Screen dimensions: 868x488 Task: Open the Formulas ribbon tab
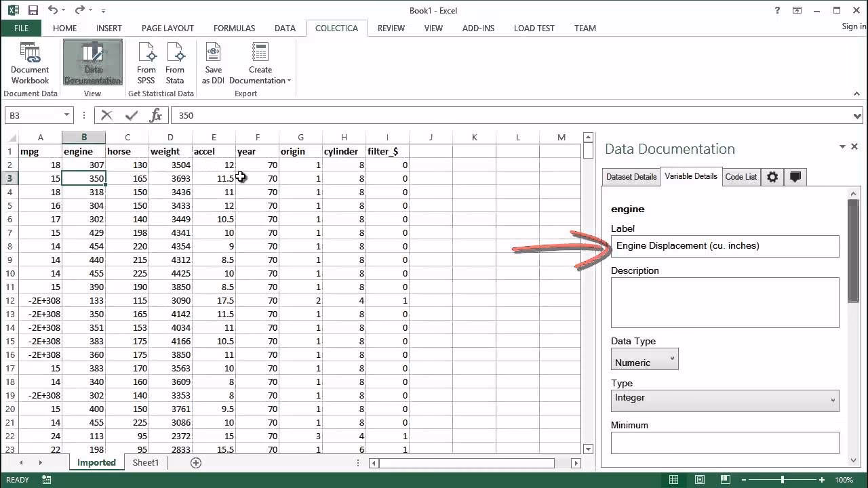coord(234,28)
